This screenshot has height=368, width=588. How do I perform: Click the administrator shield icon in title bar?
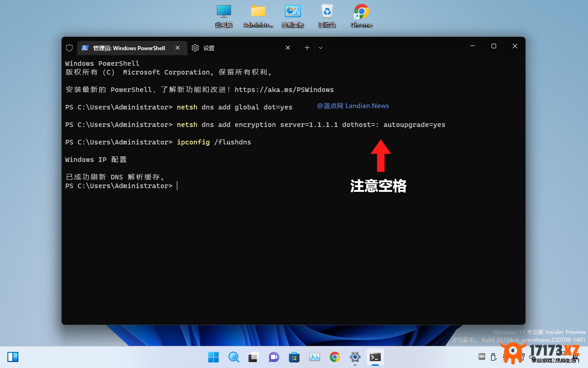coord(69,48)
